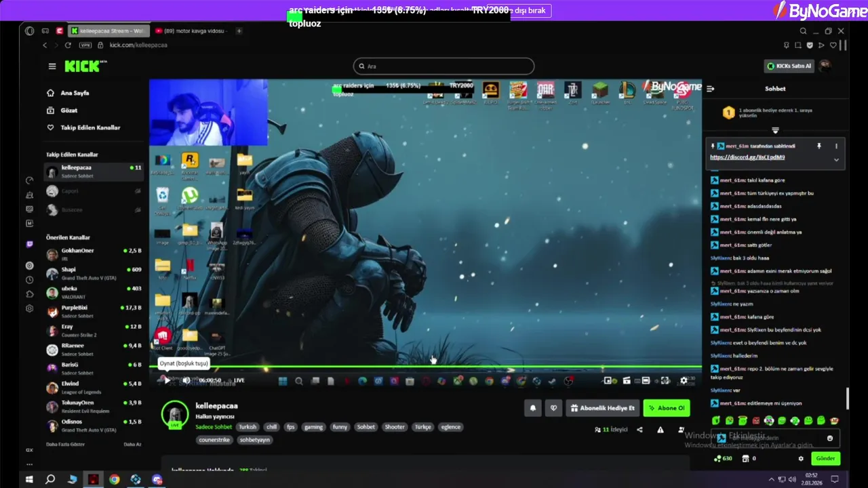Screen dimensions: 868x488
Task: Open recommended channel Eray
Action: click(94, 330)
